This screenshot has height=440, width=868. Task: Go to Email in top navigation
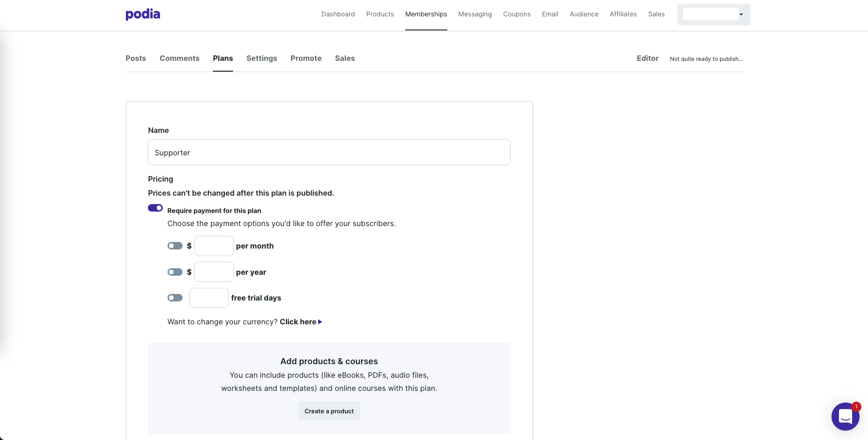pos(550,14)
